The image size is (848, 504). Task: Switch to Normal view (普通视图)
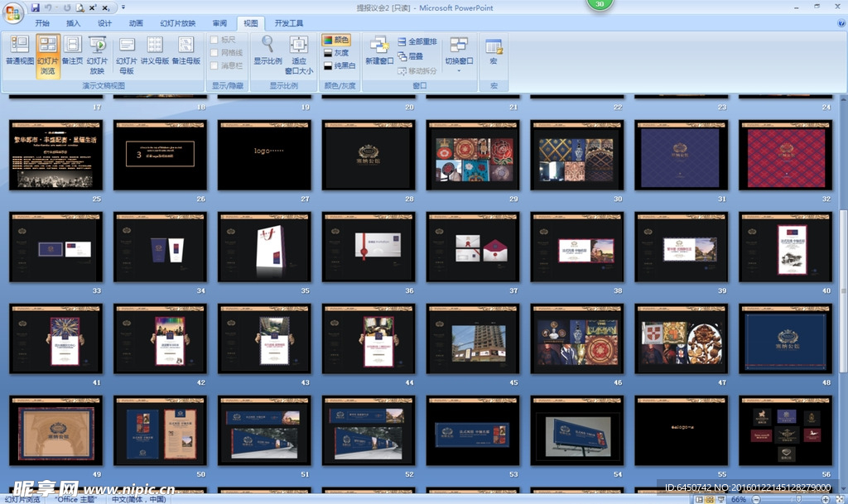pyautogui.click(x=20, y=51)
